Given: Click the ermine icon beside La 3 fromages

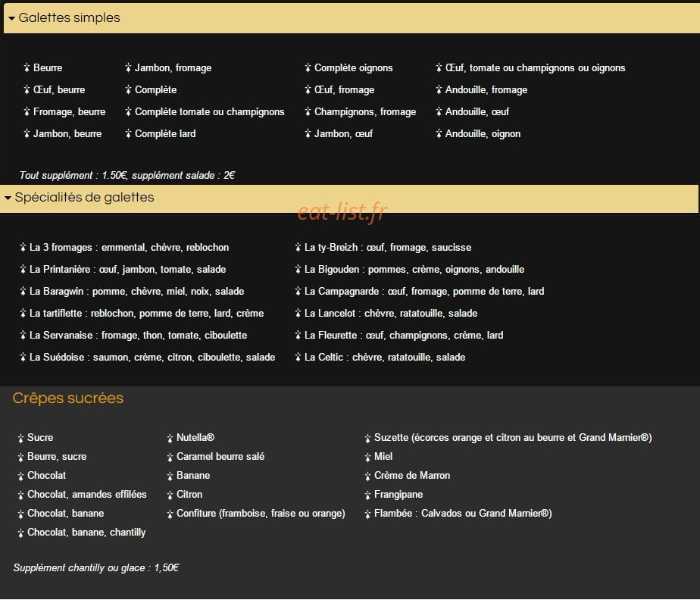Looking at the screenshot, I should tap(23, 247).
